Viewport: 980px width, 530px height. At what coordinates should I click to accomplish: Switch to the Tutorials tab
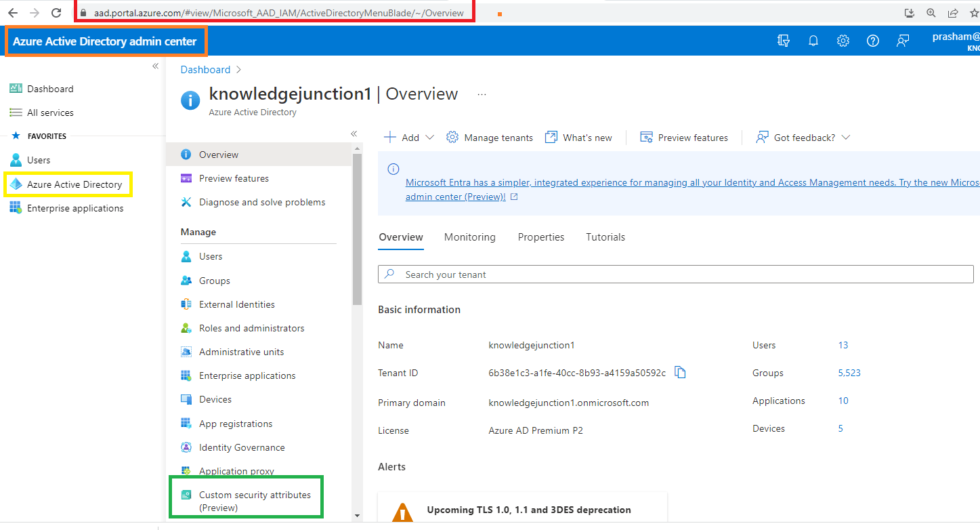(x=605, y=237)
